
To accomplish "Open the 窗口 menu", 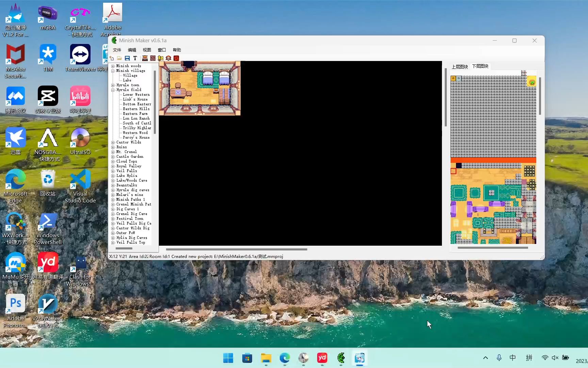I will [x=162, y=50].
